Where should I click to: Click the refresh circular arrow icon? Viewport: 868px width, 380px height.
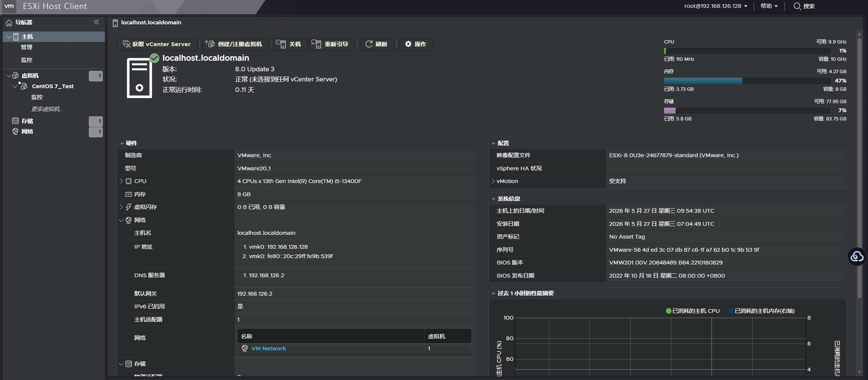pyautogui.click(x=369, y=44)
